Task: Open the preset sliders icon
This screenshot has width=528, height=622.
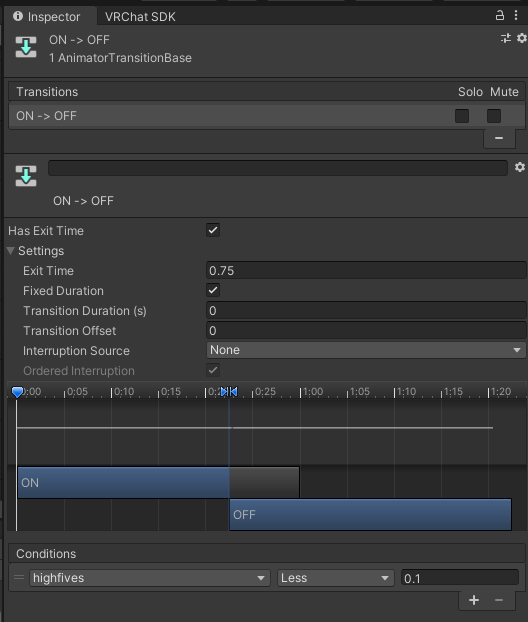Action: pos(505,38)
